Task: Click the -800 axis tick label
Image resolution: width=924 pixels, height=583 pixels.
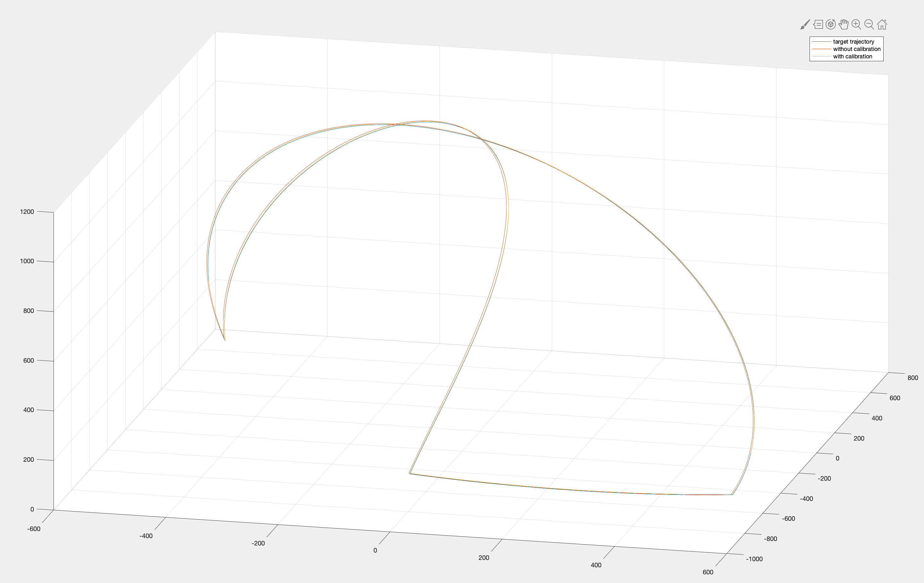Action: click(770, 539)
